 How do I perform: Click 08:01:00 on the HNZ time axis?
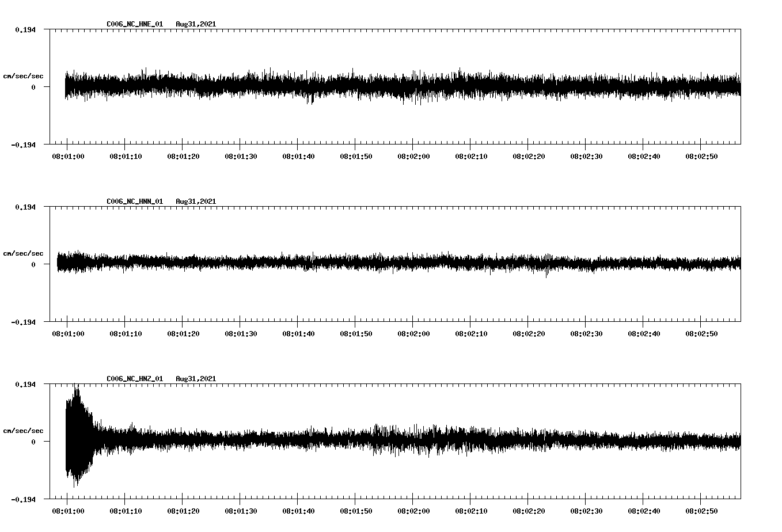(x=68, y=511)
